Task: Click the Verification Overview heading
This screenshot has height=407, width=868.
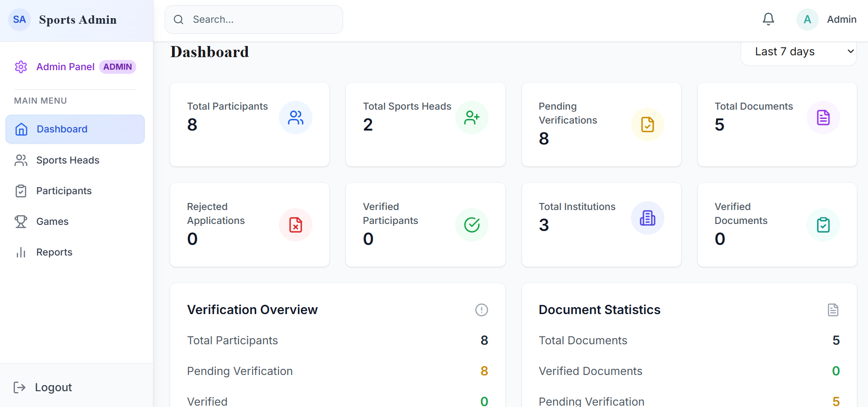Action: tap(252, 310)
